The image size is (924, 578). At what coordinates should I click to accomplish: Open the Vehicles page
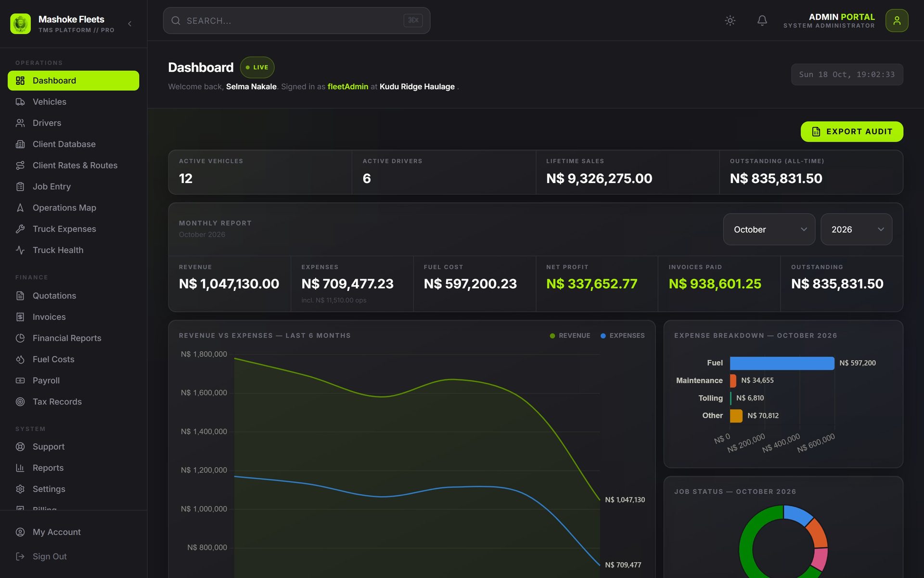pyautogui.click(x=73, y=102)
